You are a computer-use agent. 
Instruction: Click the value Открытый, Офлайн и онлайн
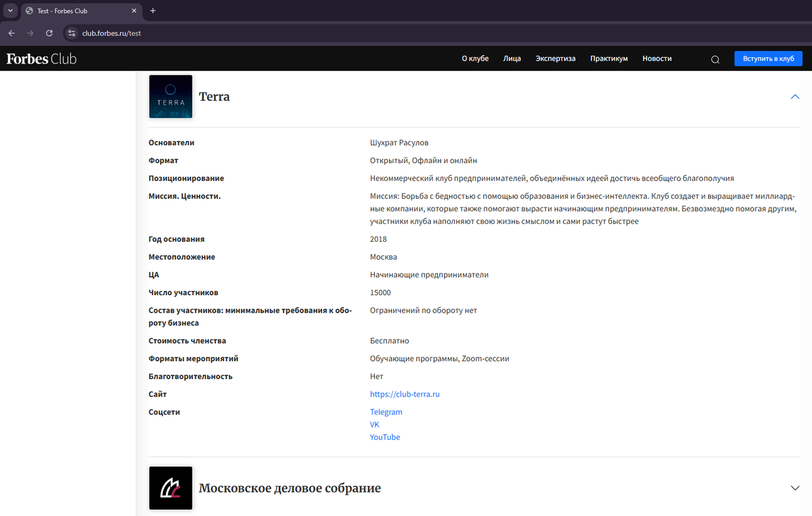[x=424, y=161]
